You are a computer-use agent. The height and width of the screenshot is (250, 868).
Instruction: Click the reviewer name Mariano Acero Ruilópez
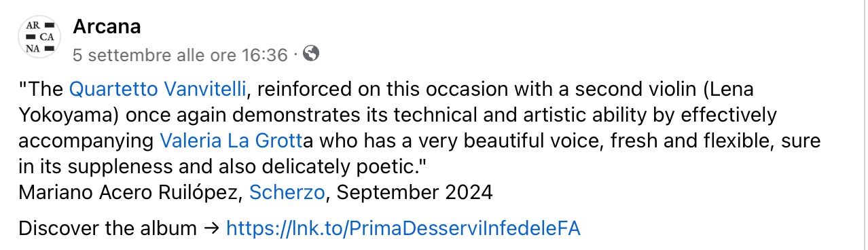tap(130, 193)
